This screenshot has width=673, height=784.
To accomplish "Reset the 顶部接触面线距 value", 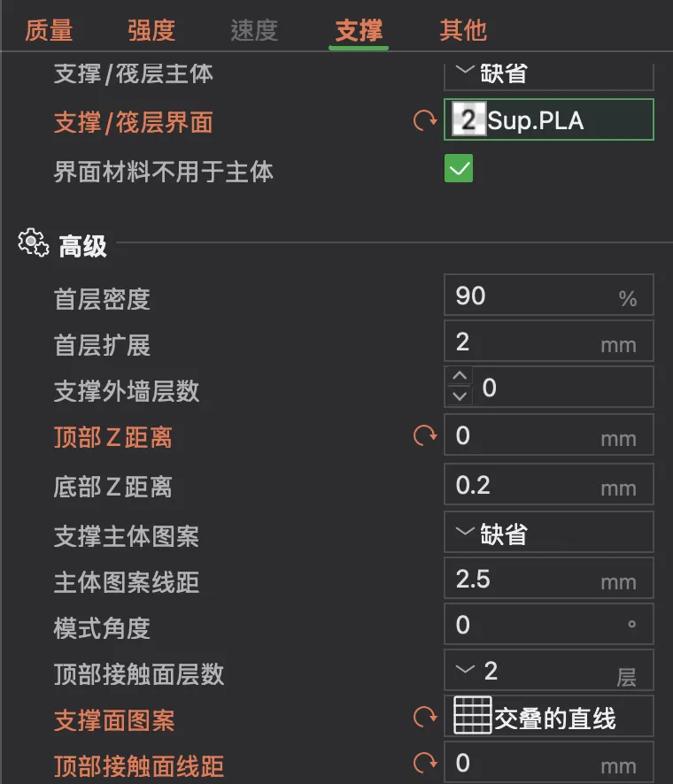I will click(425, 763).
